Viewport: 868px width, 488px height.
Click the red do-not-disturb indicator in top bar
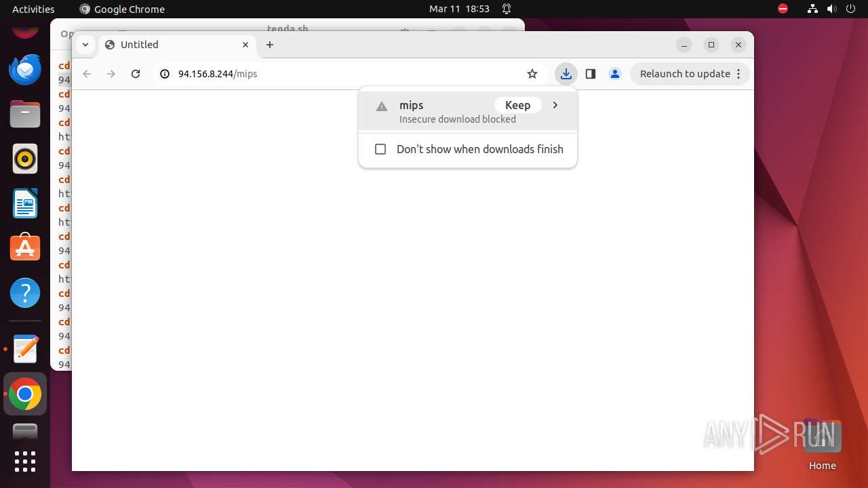click(783, 9)
